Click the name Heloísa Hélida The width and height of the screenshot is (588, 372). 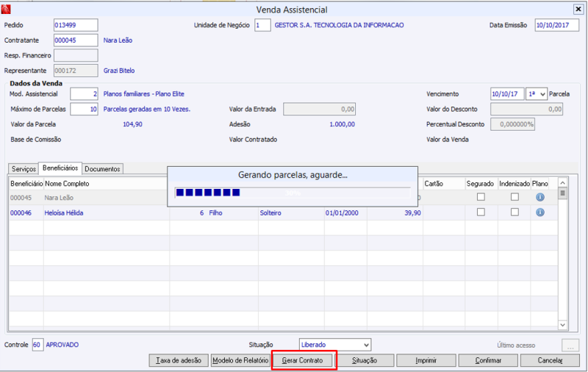64,213
